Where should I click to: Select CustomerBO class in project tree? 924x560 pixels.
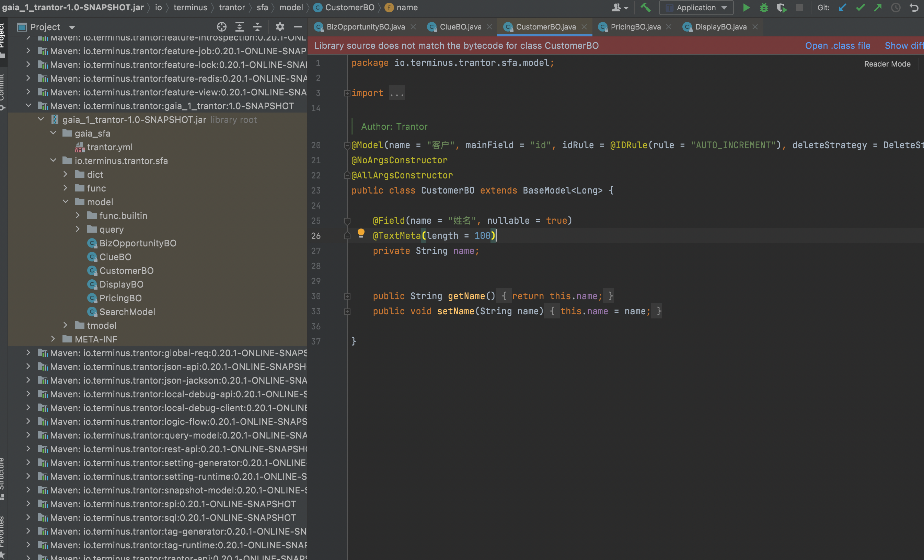[126, 271]
